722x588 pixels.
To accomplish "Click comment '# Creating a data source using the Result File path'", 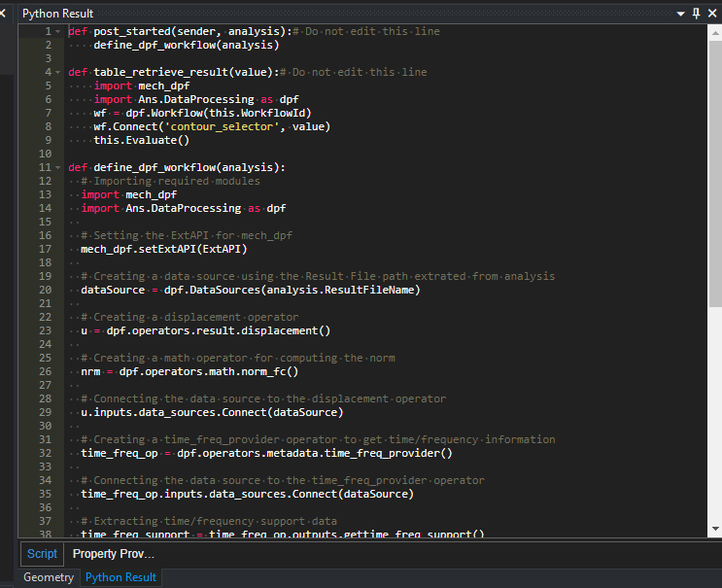I will pos(245,277).
